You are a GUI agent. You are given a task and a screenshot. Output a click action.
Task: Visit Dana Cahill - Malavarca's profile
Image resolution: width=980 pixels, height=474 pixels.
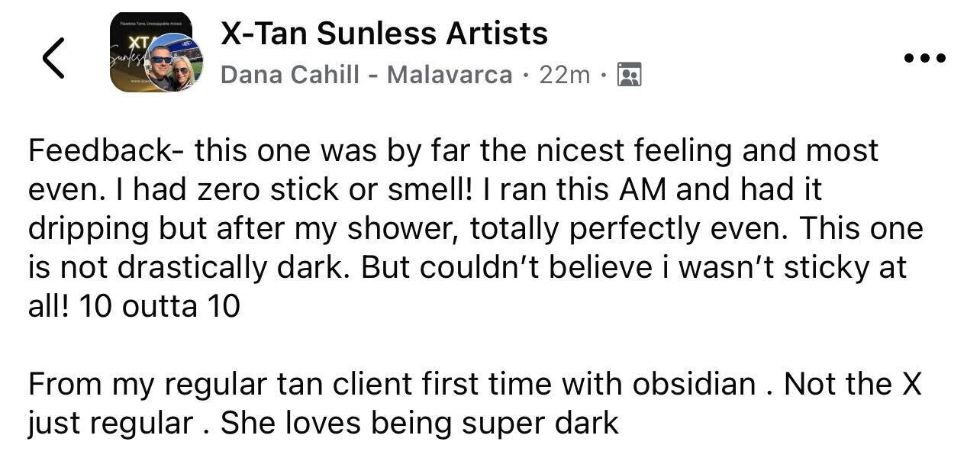click(x=366, y=75)
